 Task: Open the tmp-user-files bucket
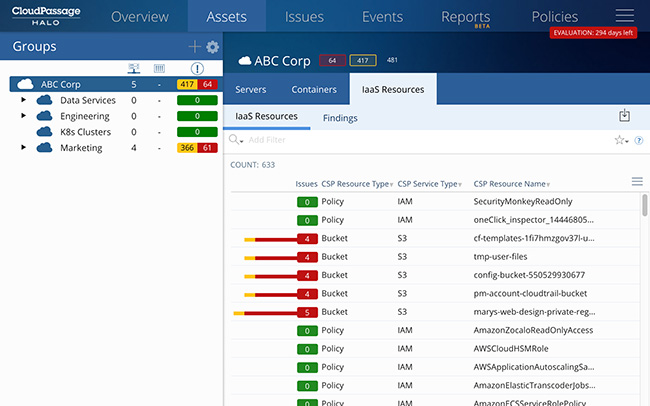(500, 257)
